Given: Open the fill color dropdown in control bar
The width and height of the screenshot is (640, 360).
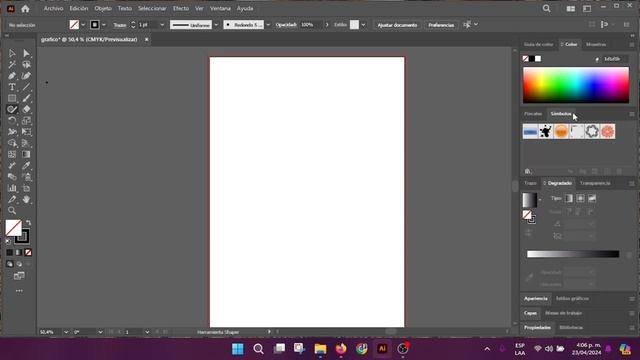Looking at the screenshot, I should 83,25.
